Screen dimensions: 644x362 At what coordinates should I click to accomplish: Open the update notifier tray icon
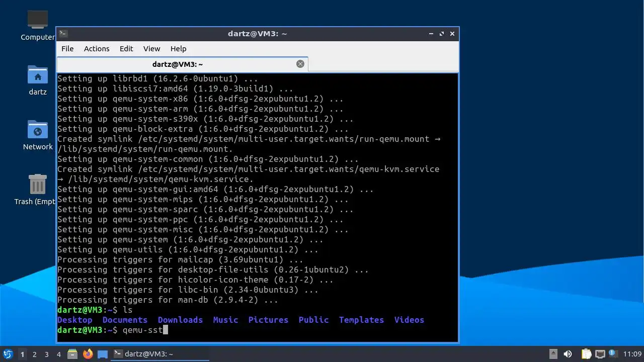pos(612,353)
